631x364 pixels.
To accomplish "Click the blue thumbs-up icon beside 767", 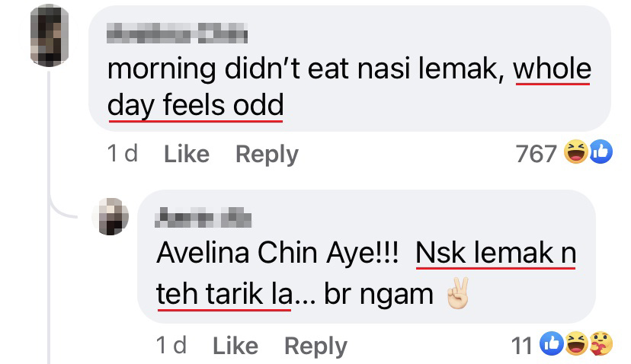I will point(601,152).
